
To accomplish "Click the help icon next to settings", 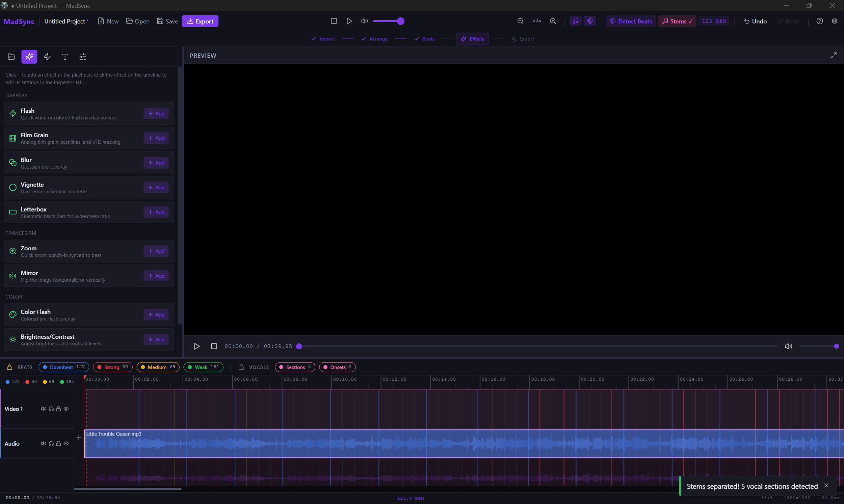I will click(820, 21).
